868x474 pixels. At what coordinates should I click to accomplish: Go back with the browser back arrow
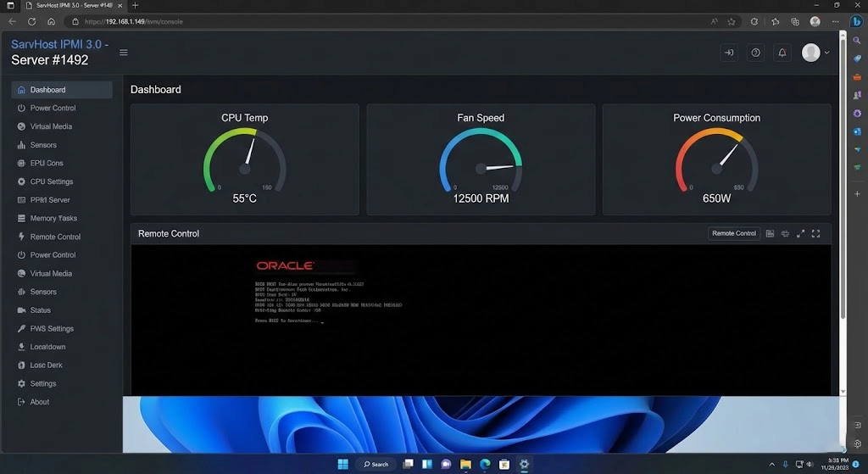(x=12, y=21)
